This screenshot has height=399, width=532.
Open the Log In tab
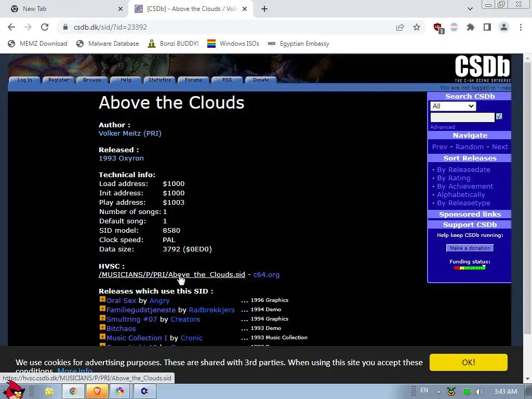coord(25,79)
